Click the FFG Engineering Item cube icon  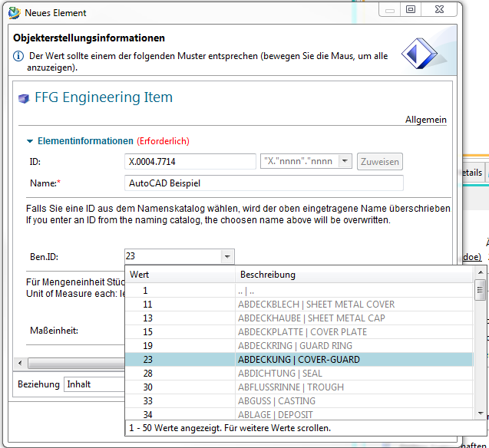(x=22, y=98)
